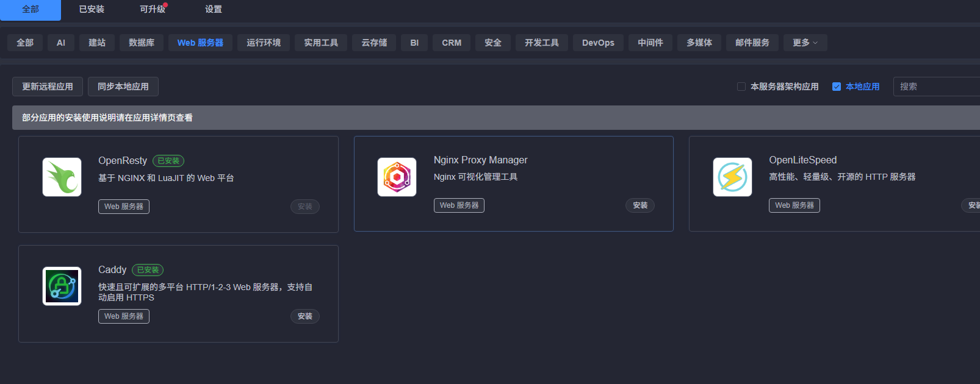Click Caddy's 快速且可扩展 description text
980x384 pixels.
tap(206, 292)
